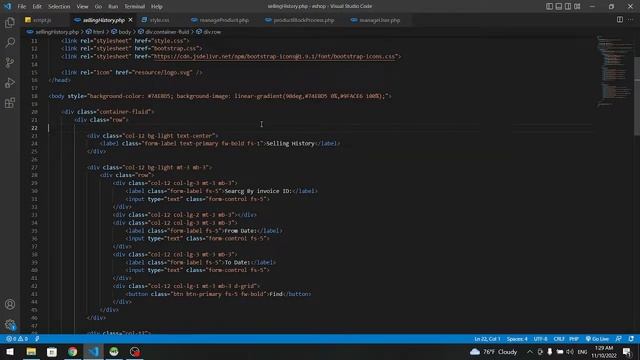Viewport: 640px width, 360px height.
Task: Toggle primary side bar layout icon
Action: click(x=549, y=6)
